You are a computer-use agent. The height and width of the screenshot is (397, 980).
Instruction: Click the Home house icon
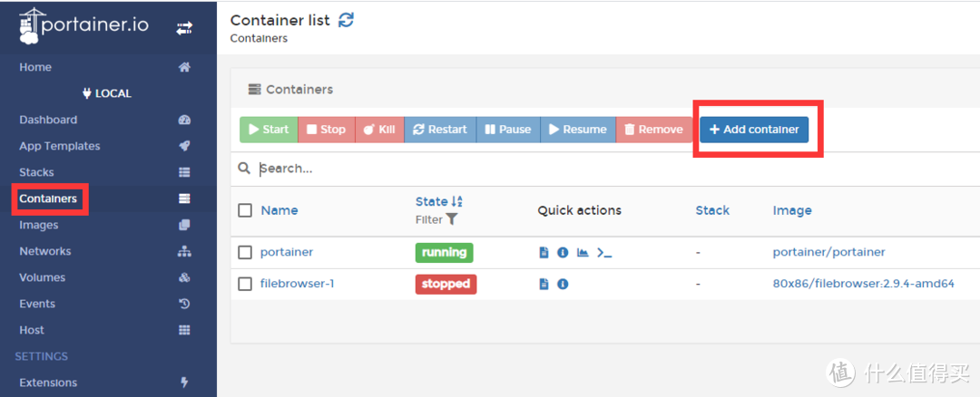(x=184, y=67)
